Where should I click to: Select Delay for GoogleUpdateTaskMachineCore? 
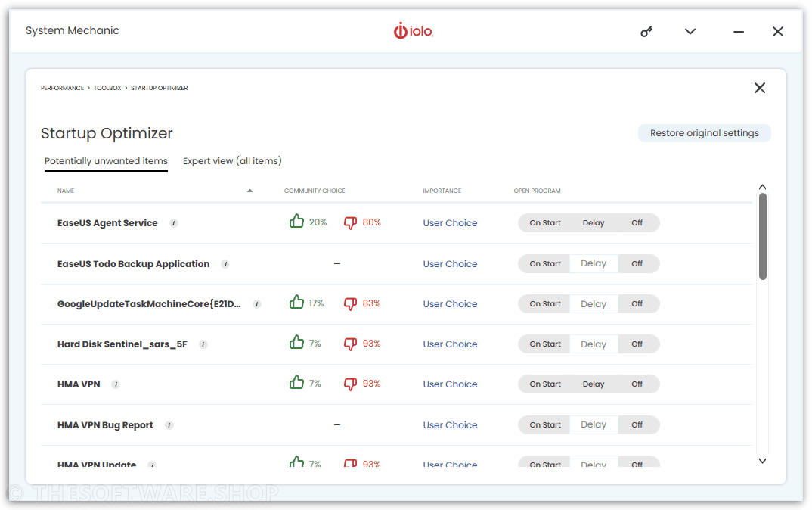click(x=594, y=304)
